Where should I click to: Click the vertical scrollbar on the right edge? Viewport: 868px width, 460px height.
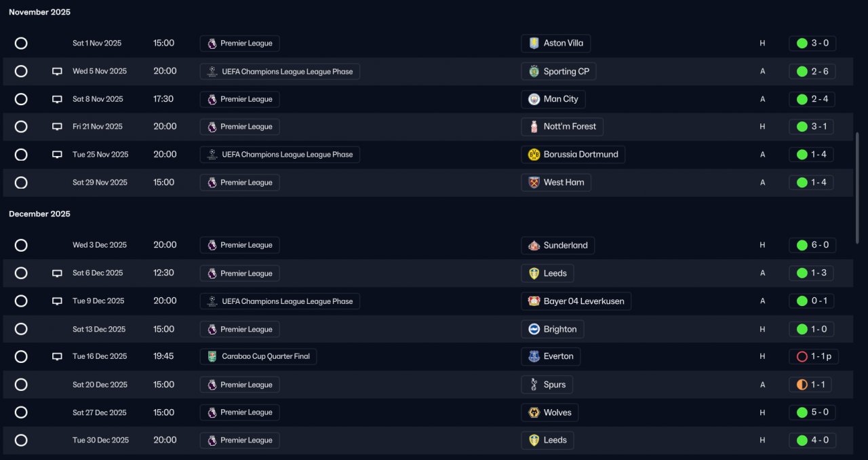[858, 187]
